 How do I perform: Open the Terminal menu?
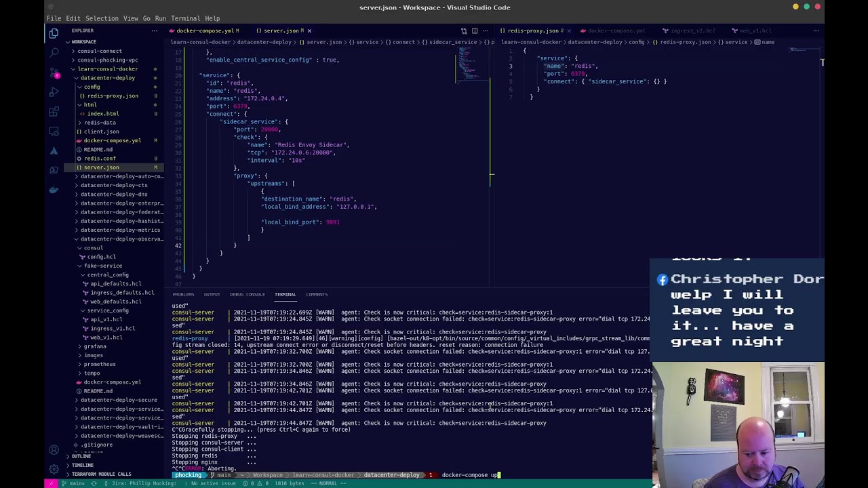[x=185, y=18]
